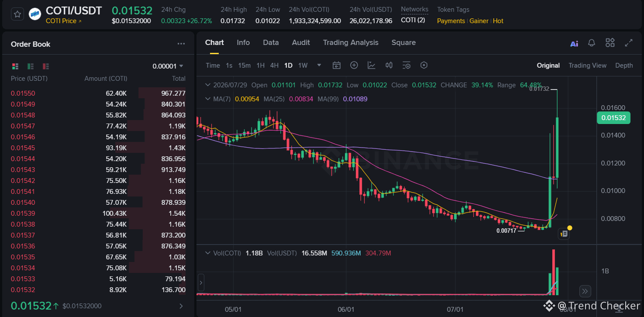Add COTI/USDT to favorites with star

(x=17, y=14)
